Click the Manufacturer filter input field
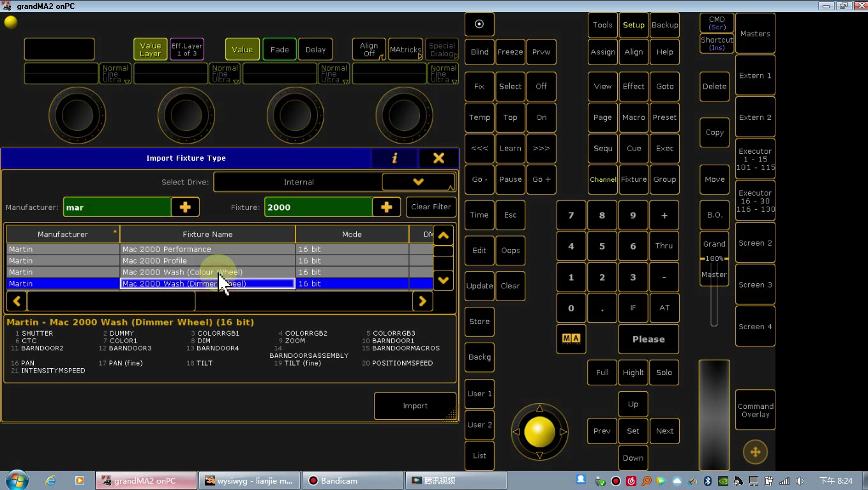The image size is (868, 490). [x=117, y=207]
